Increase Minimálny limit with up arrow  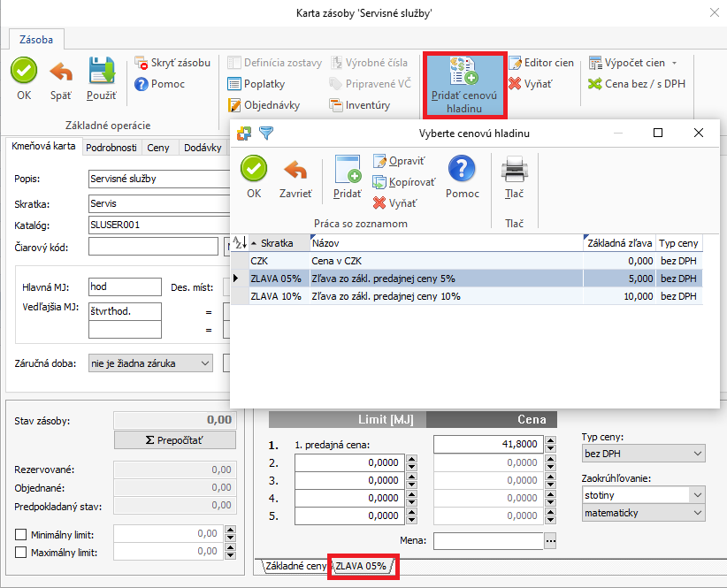pos(231,530)
